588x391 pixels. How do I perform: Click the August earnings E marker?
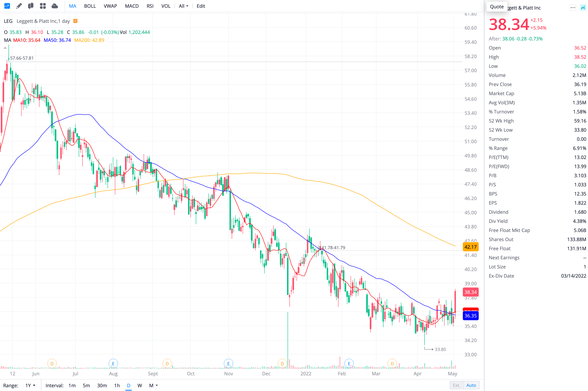[113, 364]
